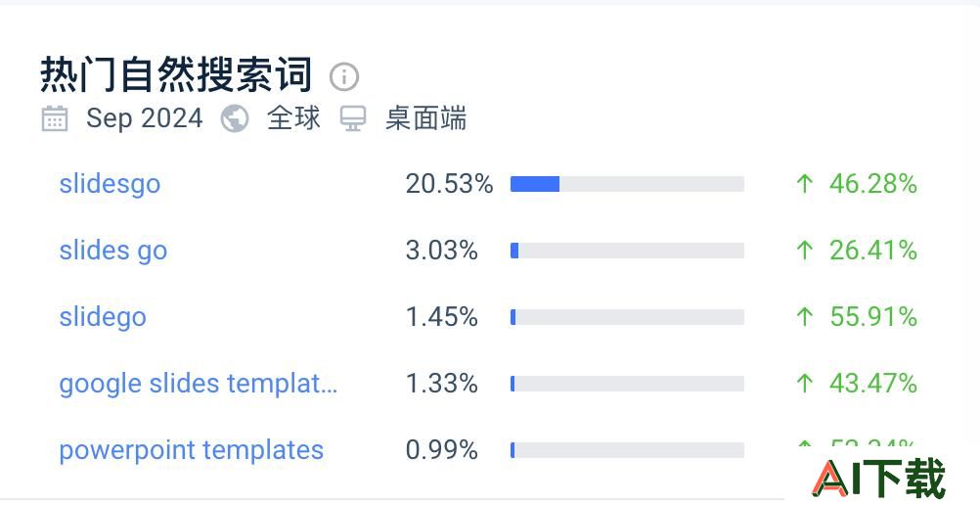Open the slides go keyword link
Screen dimensions: 980x505
113,251
